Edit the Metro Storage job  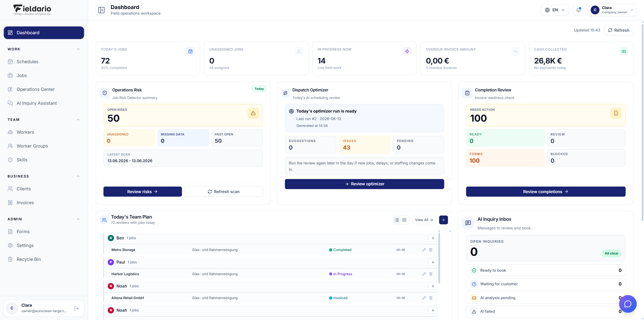pos(424,250)
